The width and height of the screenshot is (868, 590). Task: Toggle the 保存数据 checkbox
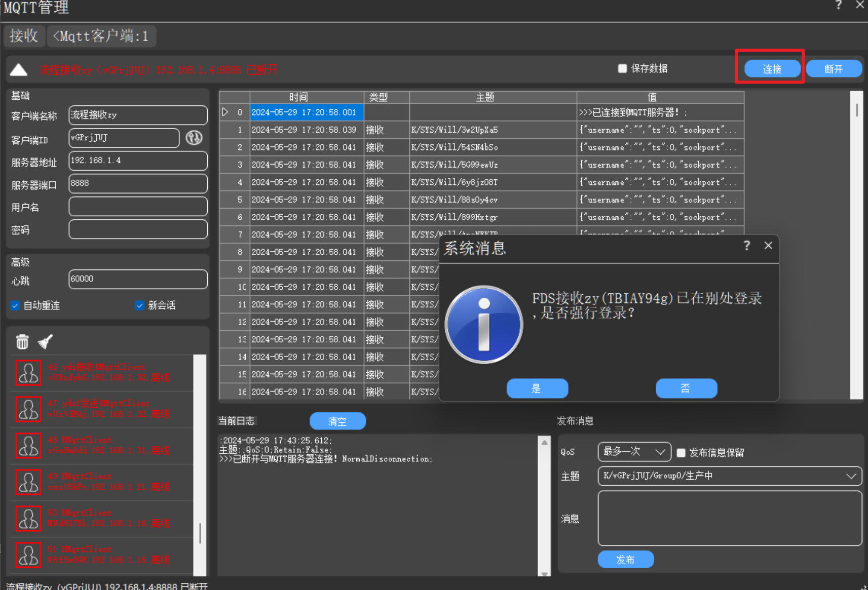[x=623, y=68]
